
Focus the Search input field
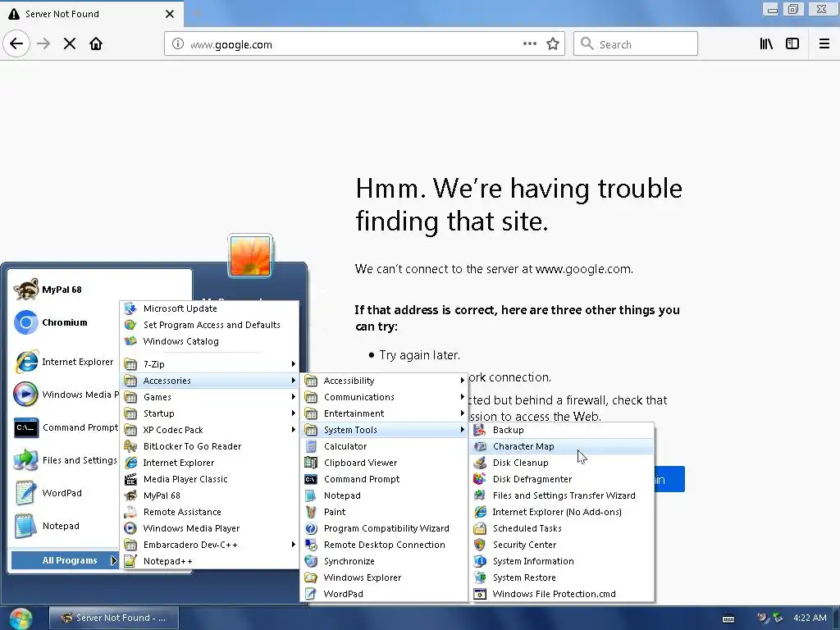coord(636,44)
